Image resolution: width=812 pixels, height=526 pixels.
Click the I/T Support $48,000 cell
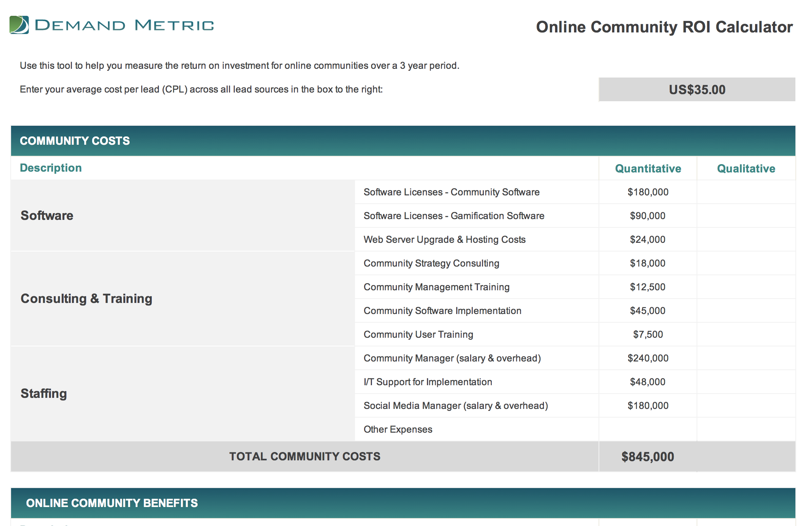click(648, 382)
